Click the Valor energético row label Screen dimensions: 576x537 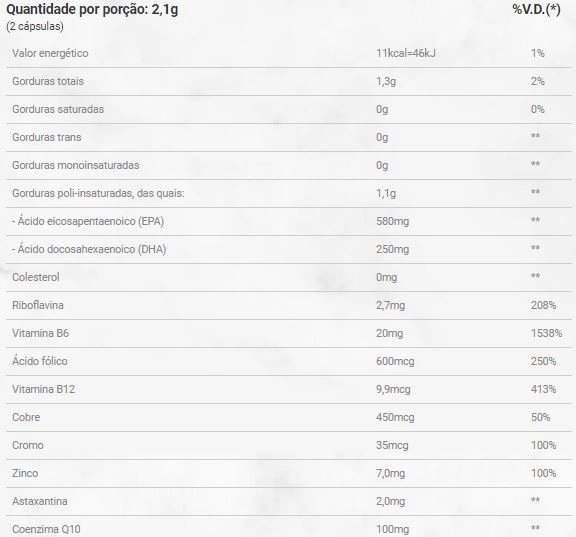pos(50,53)
